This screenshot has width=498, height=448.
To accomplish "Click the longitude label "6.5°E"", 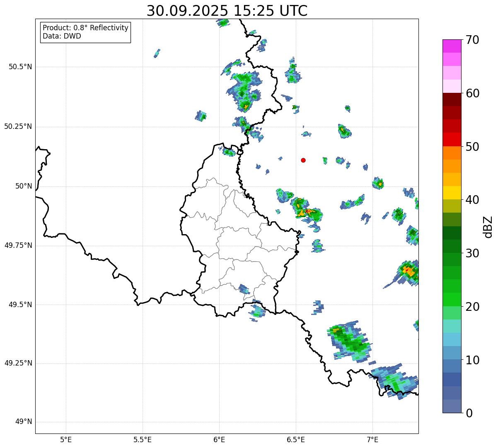I will 296,439.
